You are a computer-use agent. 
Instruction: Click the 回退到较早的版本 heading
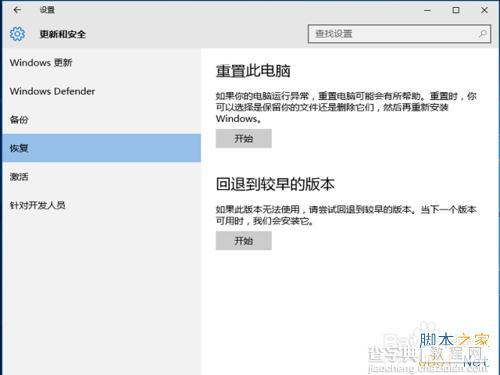coord(275,184)
